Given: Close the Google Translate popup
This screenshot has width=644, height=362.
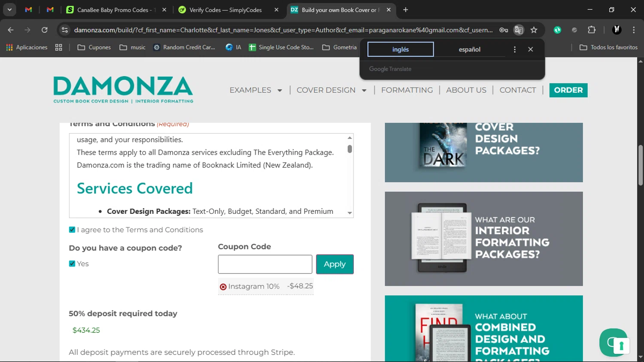Looking at the screenshot, I should (x=531, y=49).
